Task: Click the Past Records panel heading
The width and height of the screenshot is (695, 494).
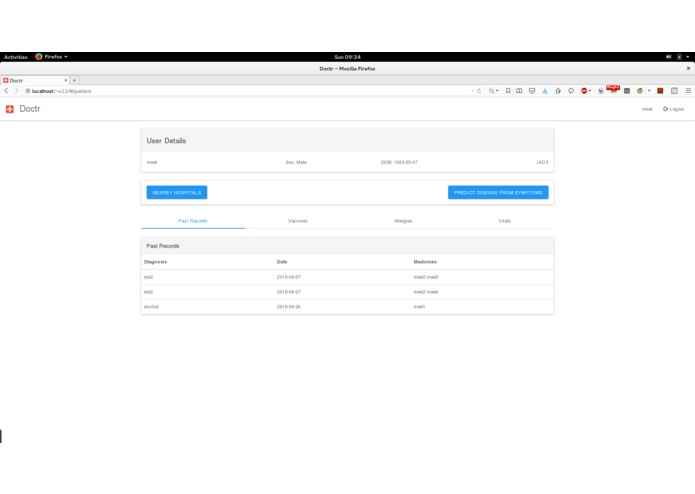Action: (163, 246)
